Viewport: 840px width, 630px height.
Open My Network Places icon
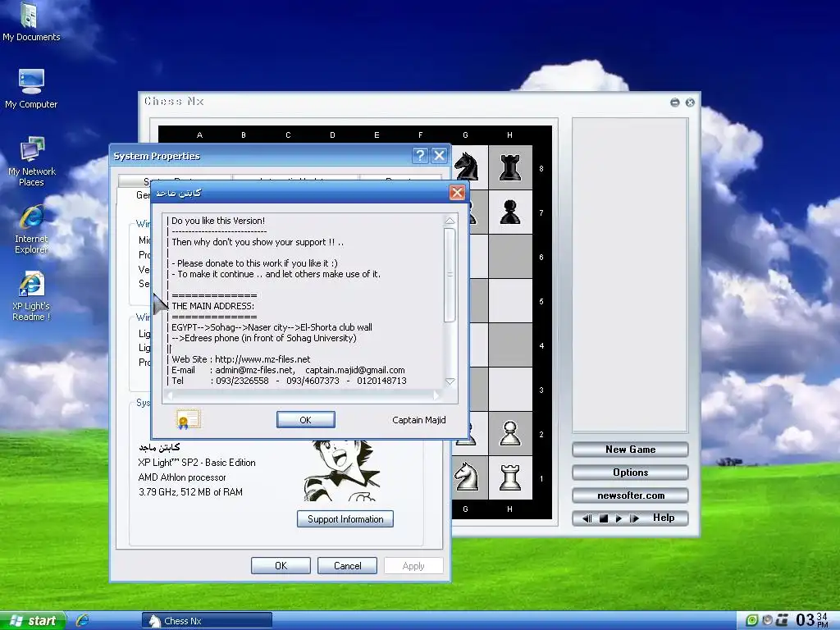(x=31, y=162)
